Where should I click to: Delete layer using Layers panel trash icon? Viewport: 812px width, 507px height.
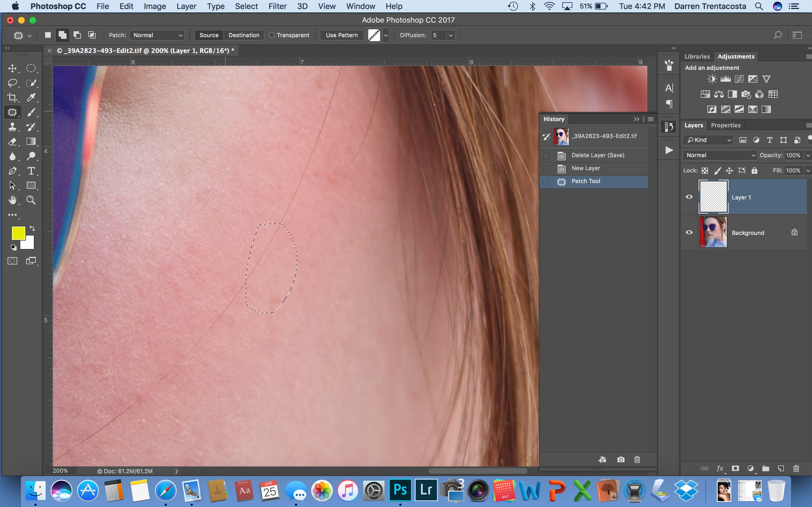click(796, 468)
